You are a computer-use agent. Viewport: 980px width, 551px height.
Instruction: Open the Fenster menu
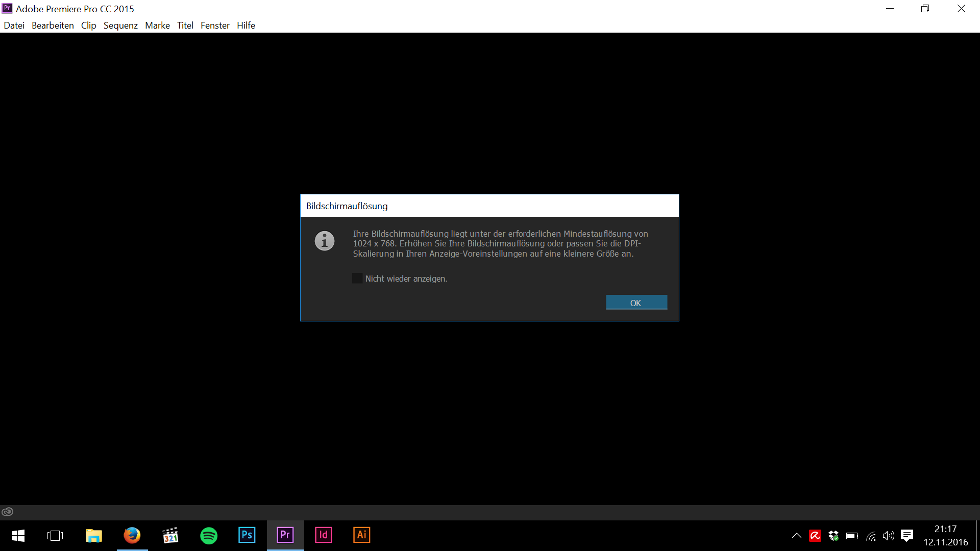tap(215, 26)
